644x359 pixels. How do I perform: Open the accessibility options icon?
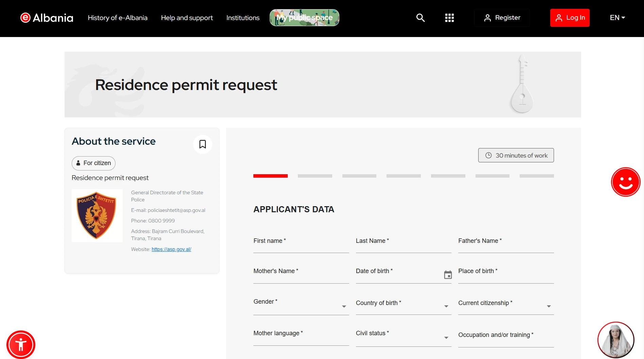pos(21,344)
